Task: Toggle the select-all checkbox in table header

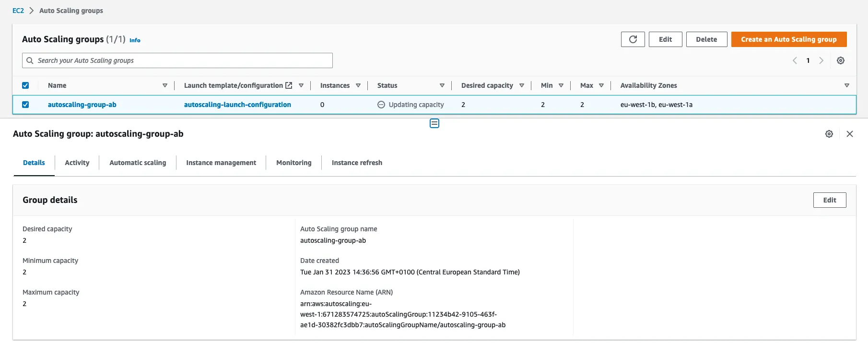Action: pos(25,85)
